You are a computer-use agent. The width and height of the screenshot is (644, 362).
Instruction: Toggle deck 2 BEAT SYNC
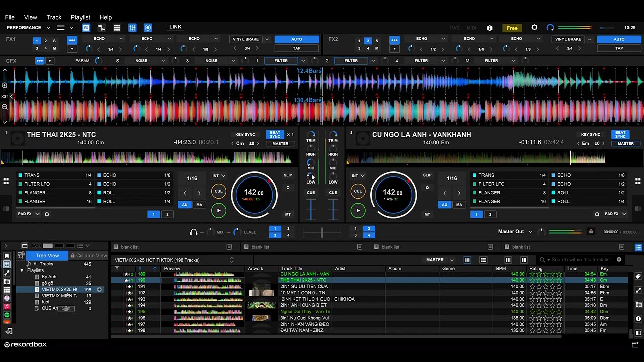click(620, 135)
